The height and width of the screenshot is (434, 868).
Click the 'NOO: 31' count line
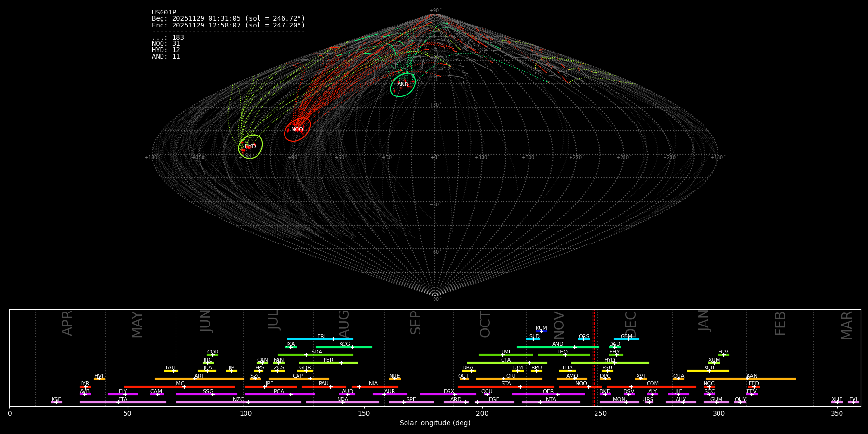coord(166,44)
